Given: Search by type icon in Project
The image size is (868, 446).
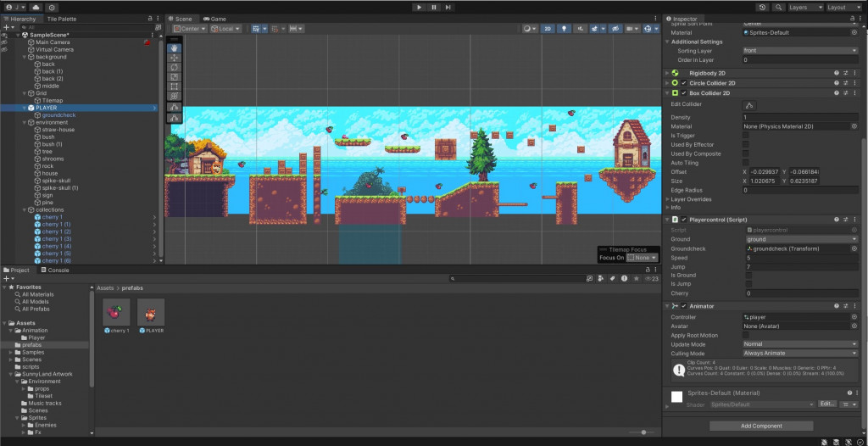Looking at the screenshot, I should coord(601,279).
